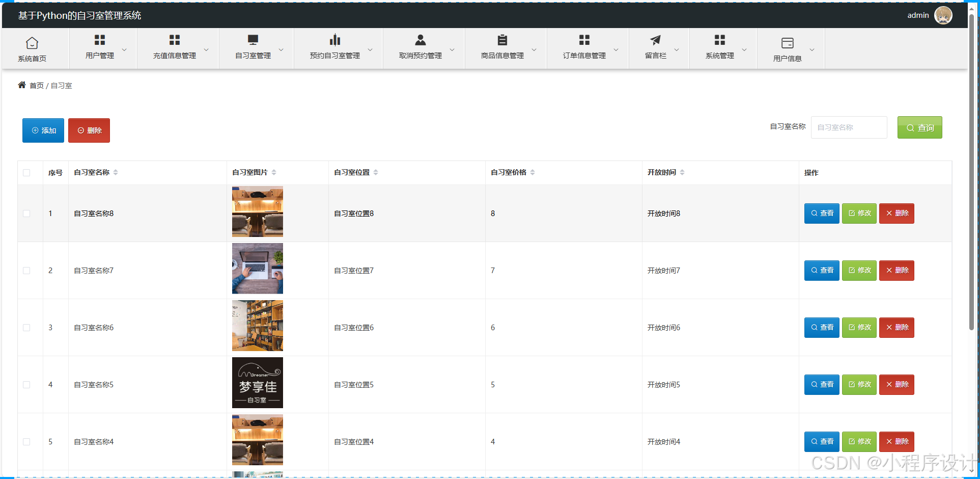Click the 自习室管理 monitor icon
Viewport: 980px width, 479px height.
coord(253,40)
